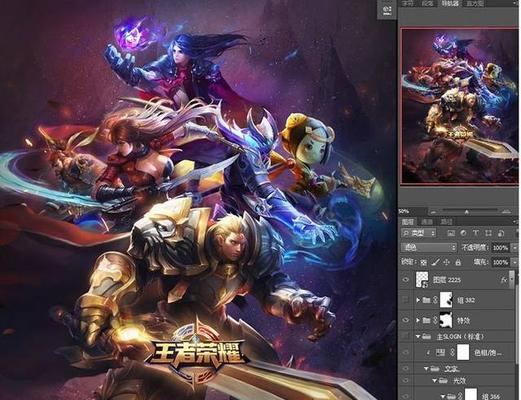The image size is (521, 400).
Task: Click the Navigator preview thumbnail
Action: point(460,106)
